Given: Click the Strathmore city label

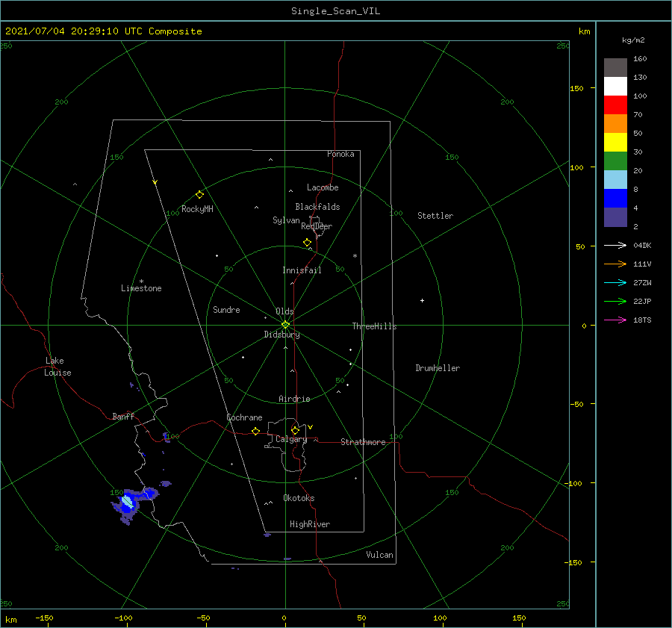Looking at the screenshot, I should tap(363, 442).
